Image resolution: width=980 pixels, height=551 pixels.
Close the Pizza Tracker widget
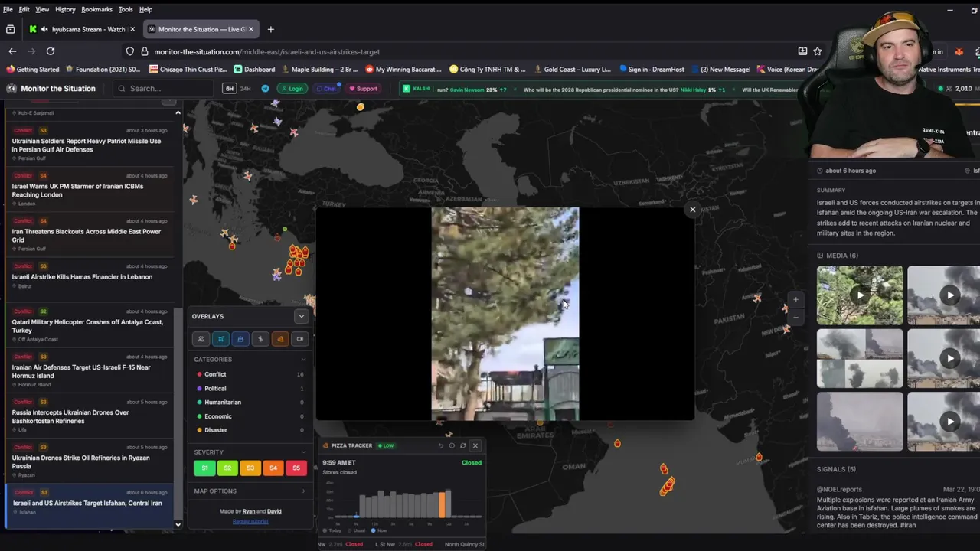click(475, 445)
